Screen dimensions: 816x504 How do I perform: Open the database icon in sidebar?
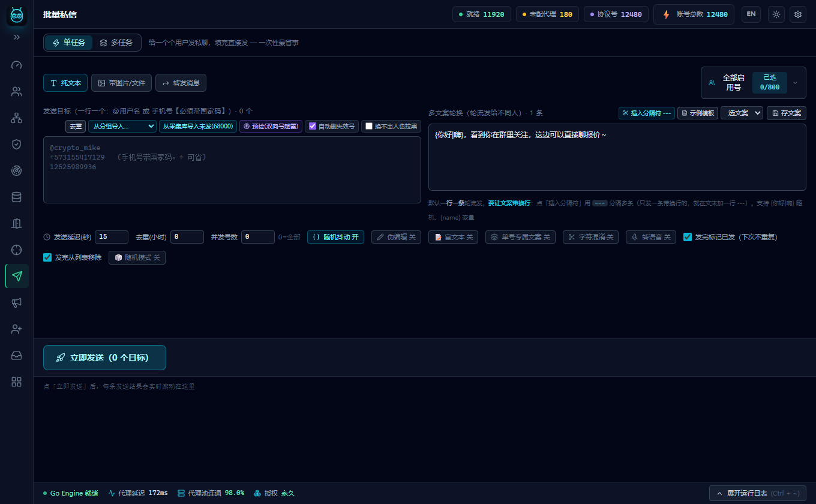coord(17,197)
